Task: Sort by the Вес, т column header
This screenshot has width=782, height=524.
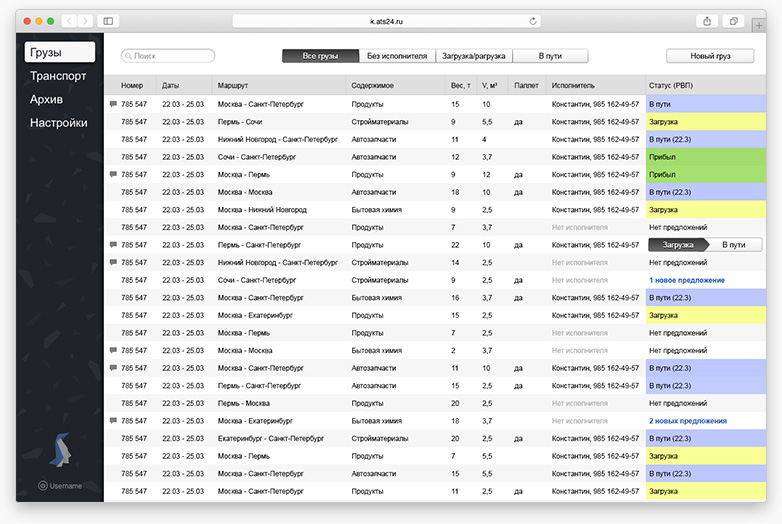Action: point(461,85)
